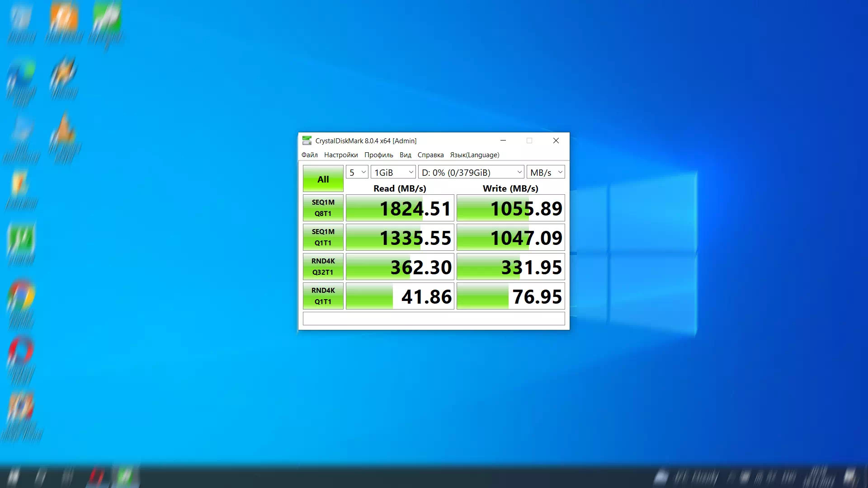Minimize the CrystalDiskMark window
The width and height of the screenshot is (868, 488).
click(x=503, y=141)
